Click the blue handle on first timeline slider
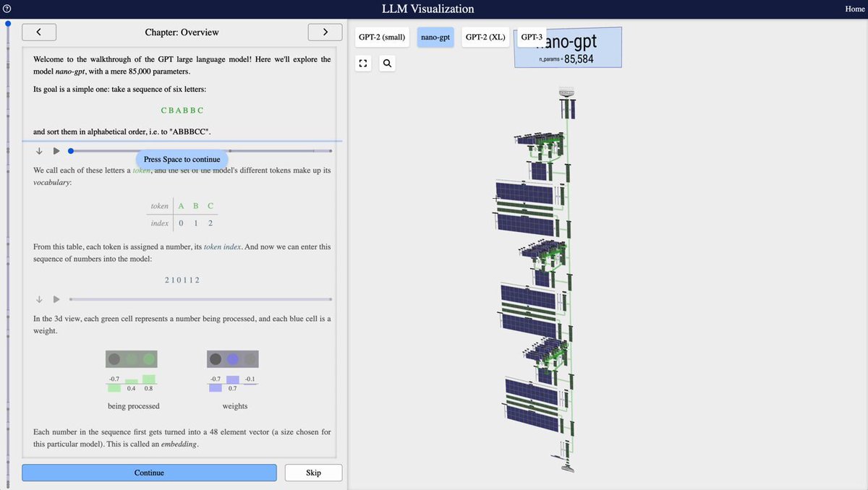Screen dimensions: 868x490 [70, 151]
